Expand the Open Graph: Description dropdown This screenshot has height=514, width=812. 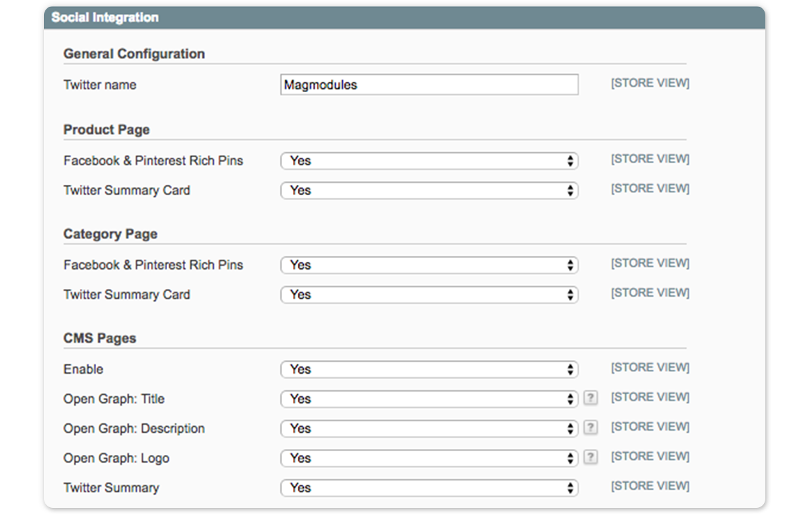click(429, 429)
